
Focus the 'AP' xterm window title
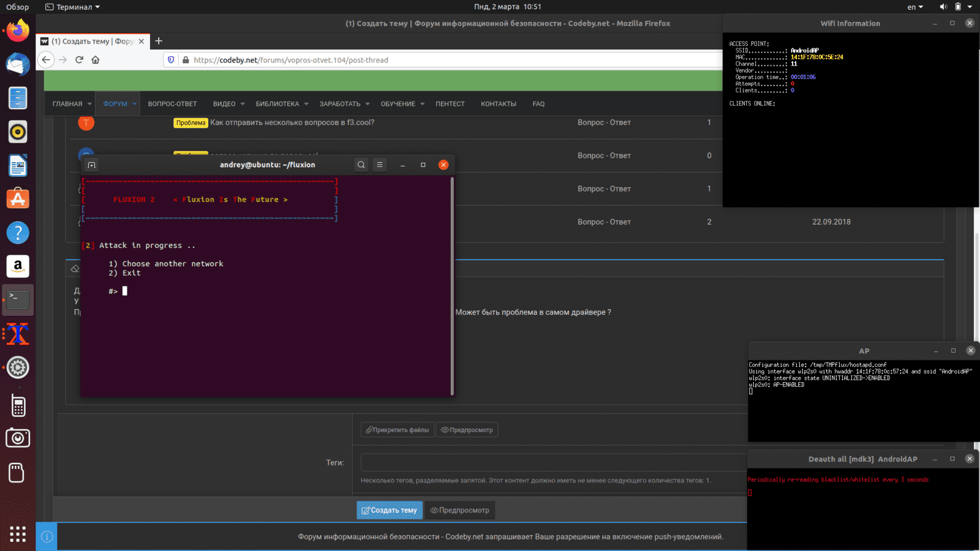pyautogui.click(x=864, y=351)
